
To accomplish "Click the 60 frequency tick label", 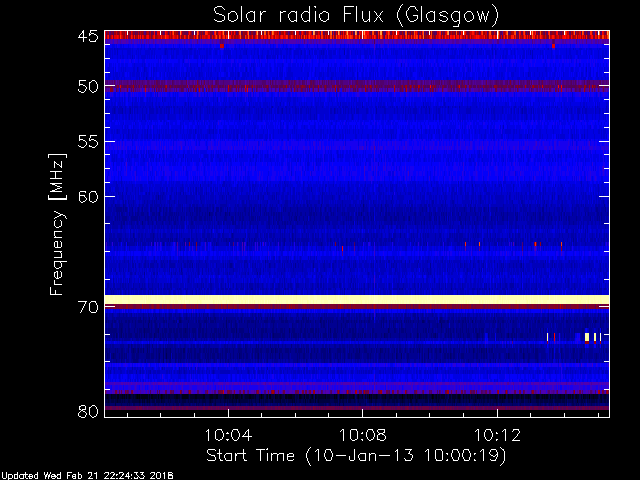I will pyautogui.click(x=88, y=197).
